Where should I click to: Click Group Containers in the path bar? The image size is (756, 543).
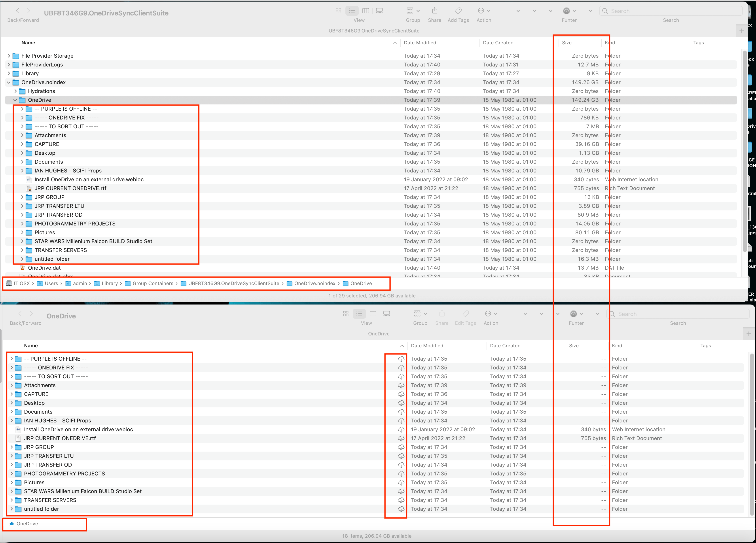click(153, 283)
